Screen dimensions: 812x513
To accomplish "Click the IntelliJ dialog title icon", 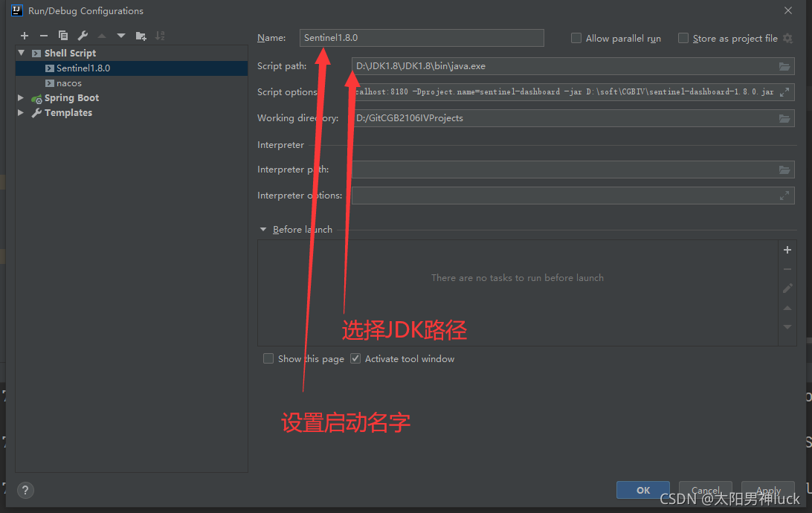I will click(x=17, y=10).
